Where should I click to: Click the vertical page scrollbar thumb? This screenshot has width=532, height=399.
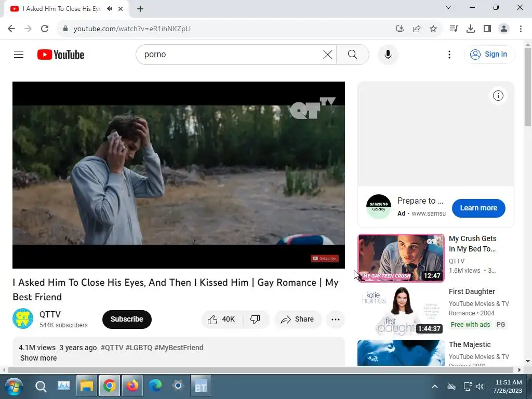(528, 87)
